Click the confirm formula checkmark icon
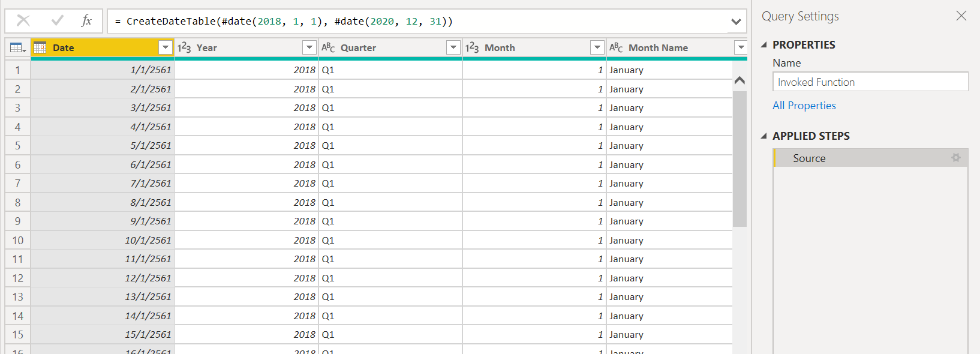The image size is (980, 354). (x=58, y=21)
